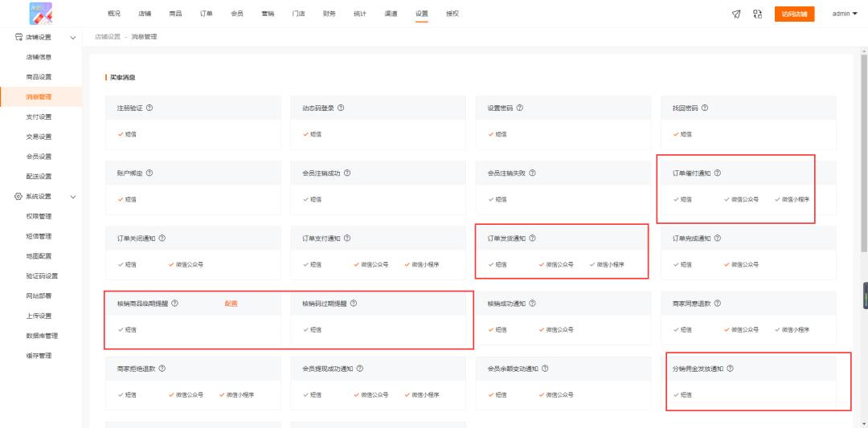Toggle 微信公众号 under 订单关闭通知

coord(186,265)
